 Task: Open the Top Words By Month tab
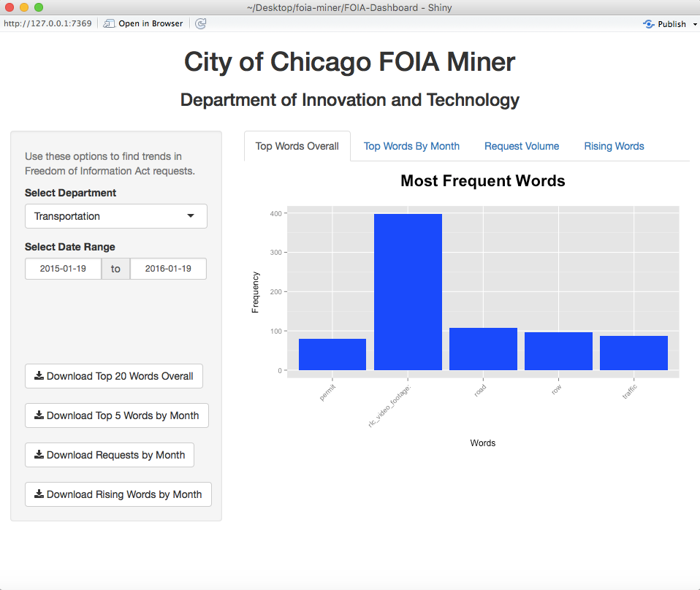[x=411, y=146]
